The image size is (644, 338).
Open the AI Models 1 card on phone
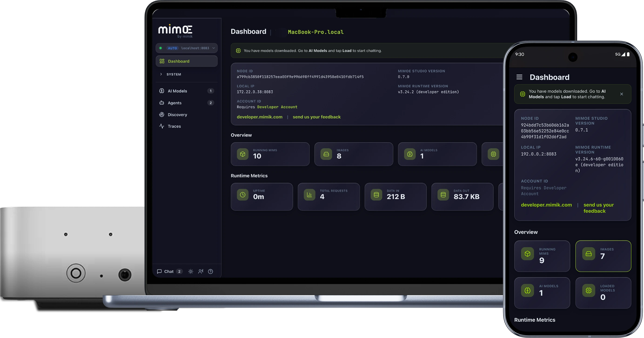point(542,293)
